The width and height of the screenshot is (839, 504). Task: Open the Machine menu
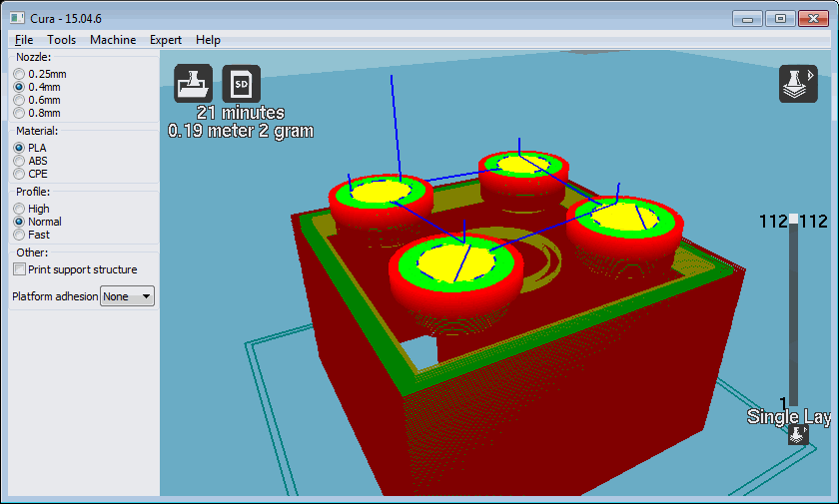[x=113, y=40]
